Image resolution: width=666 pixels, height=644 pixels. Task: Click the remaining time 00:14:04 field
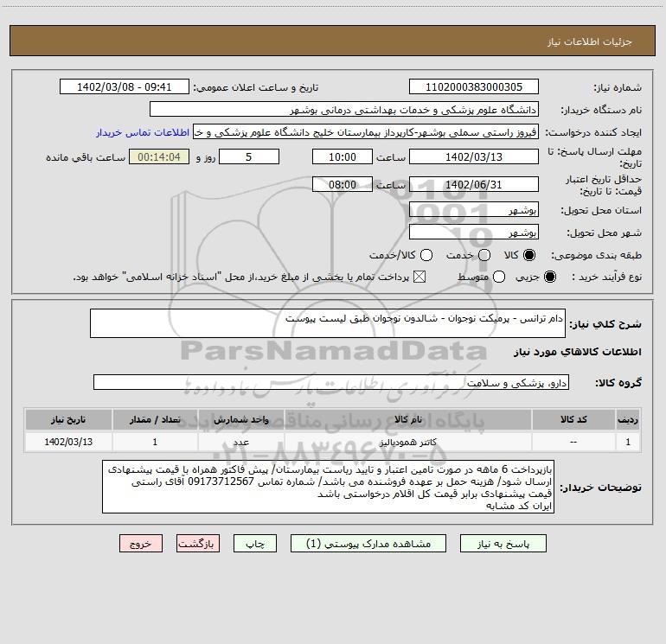[x=159, y=157]
